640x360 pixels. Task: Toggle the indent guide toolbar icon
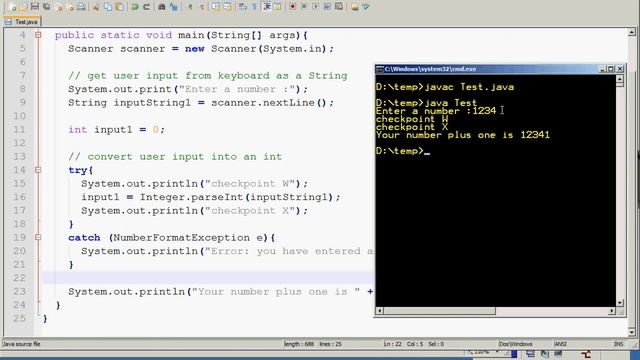(x=267, y=7)
